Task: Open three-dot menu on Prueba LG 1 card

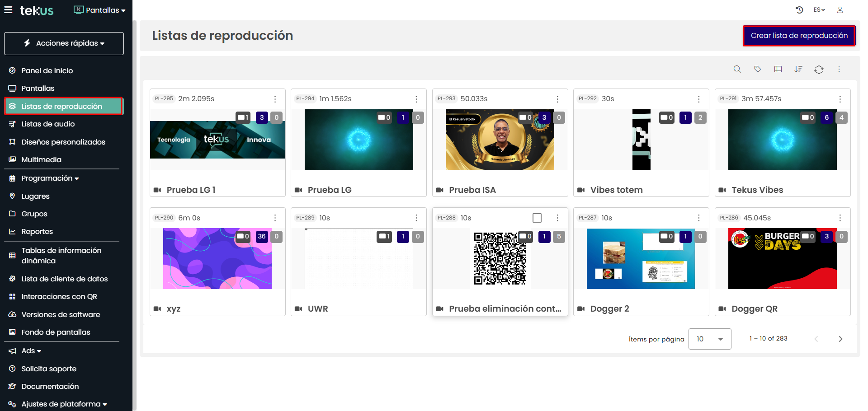Action: (275, 99)
